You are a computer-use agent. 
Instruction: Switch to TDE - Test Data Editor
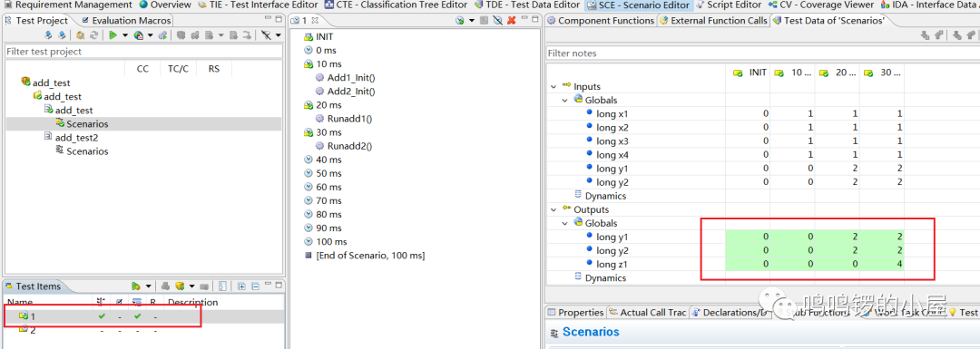(527, 5)
